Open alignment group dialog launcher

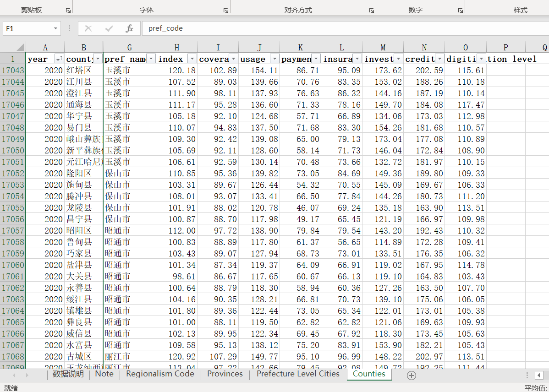tap(372, 11)
